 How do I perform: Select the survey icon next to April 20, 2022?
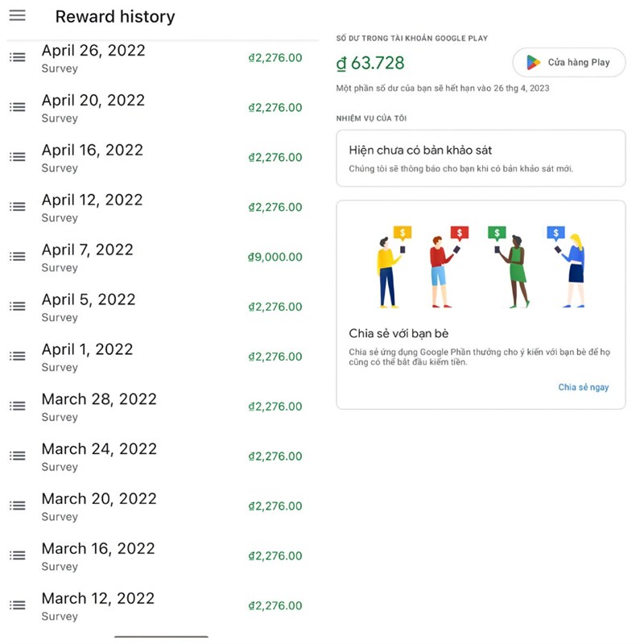[17, 107]
